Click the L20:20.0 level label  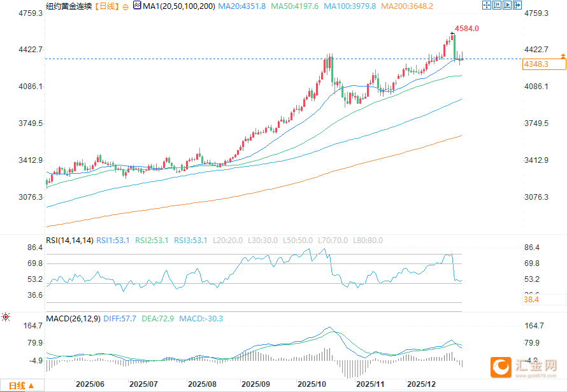pyautogui.click(x=228, y=241)
